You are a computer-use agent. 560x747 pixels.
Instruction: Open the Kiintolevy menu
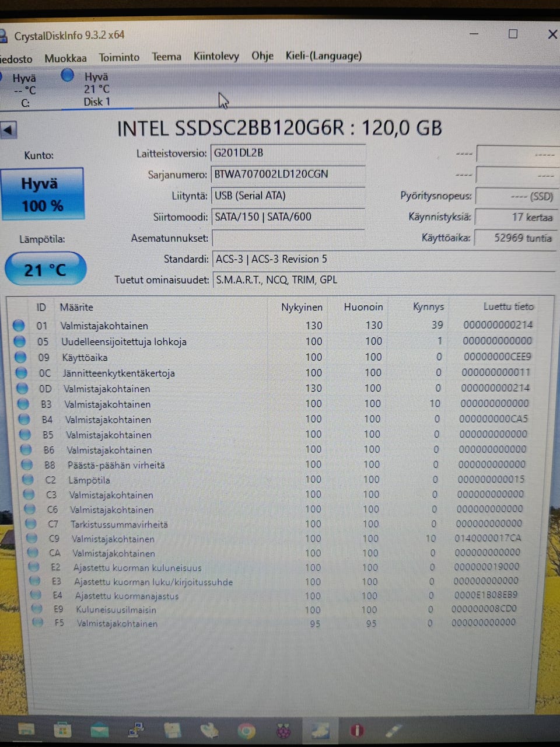pyautogui.click(x=216, y=56)
